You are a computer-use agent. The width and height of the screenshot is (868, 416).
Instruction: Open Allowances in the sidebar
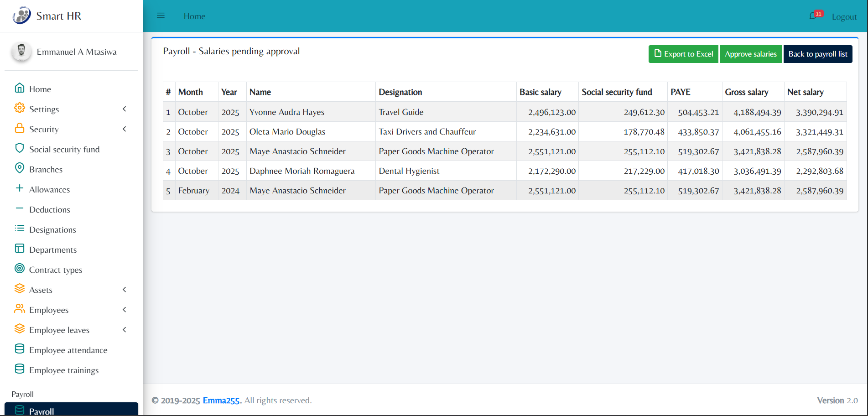click(x=49, y=189)
